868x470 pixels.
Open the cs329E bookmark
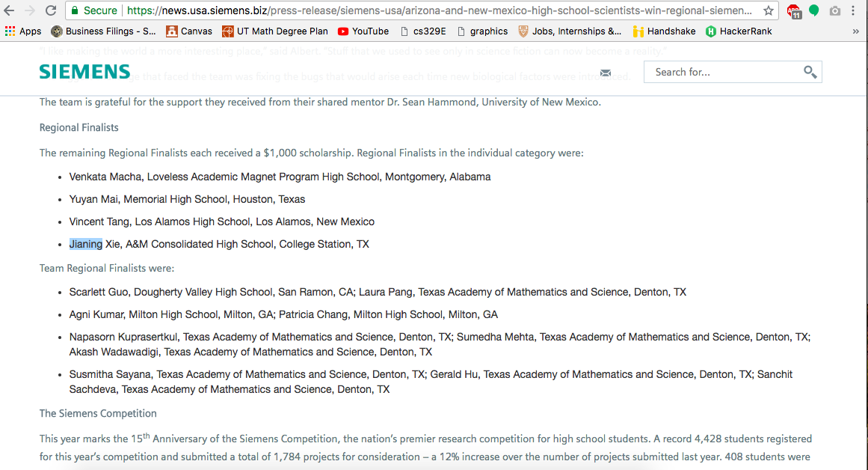click(x=423, y=31)
